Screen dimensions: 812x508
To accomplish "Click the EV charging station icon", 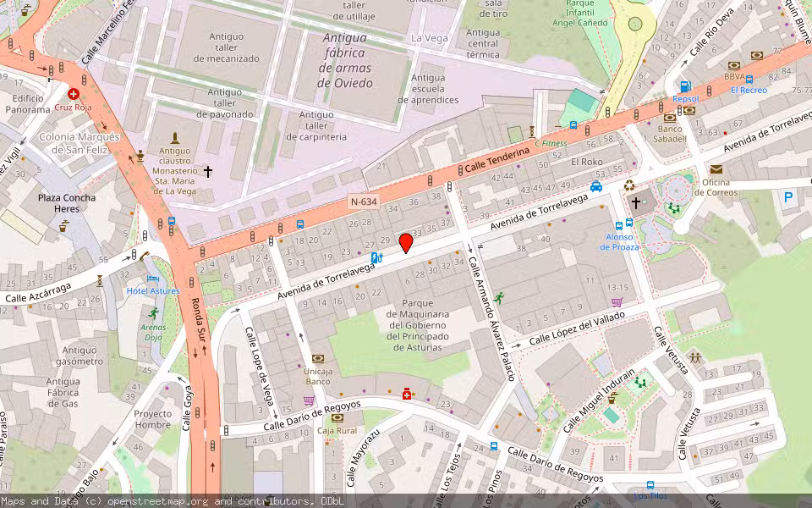I will 376,257.
